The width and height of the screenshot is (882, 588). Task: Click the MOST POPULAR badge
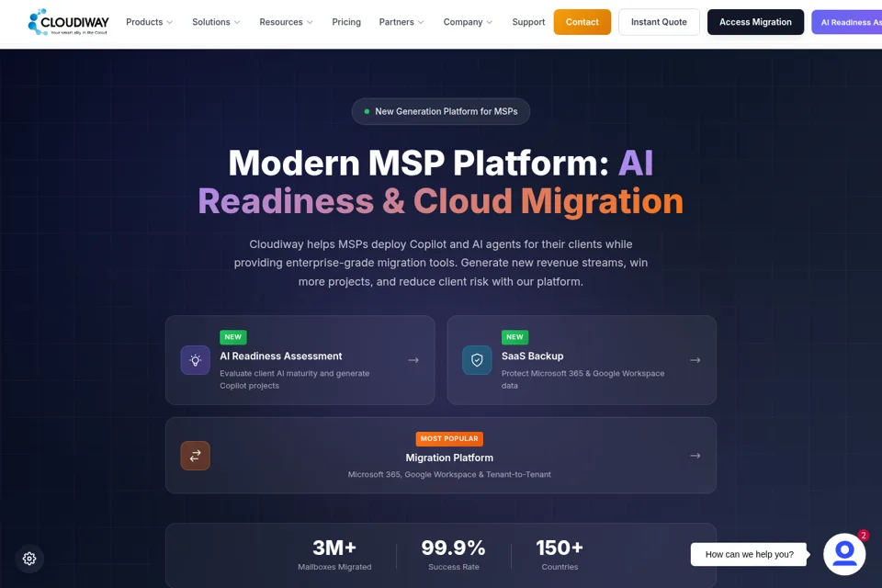[449, 438]
